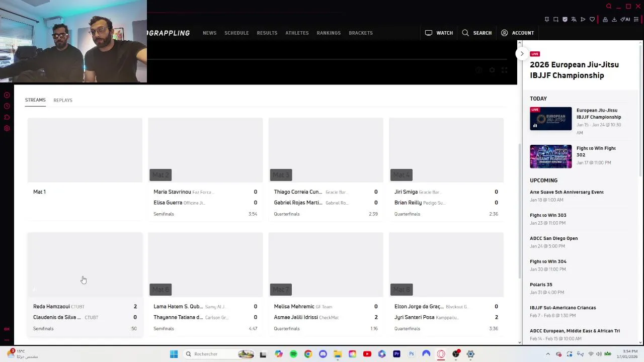Open IBJJF Sul-Americano Criancas event
This screenshot has width=644, height=362.
pos(562,308)
